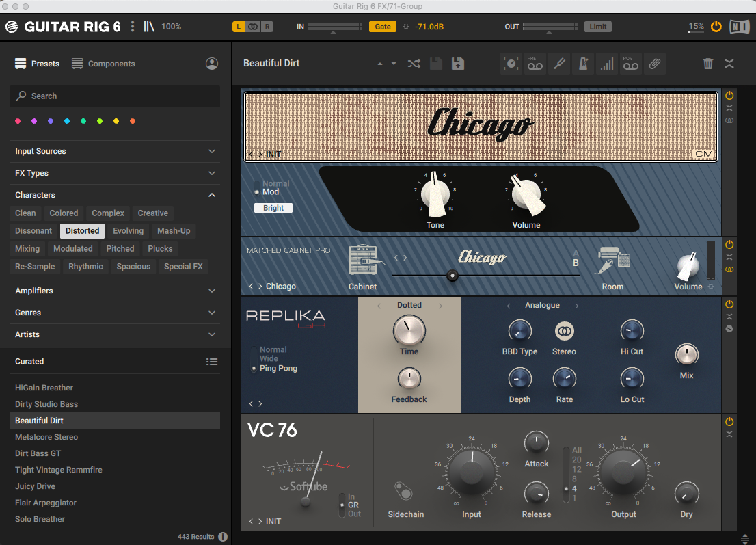Expand the Artists section
This screenshot has height=545, width=756.
[115, 334]
